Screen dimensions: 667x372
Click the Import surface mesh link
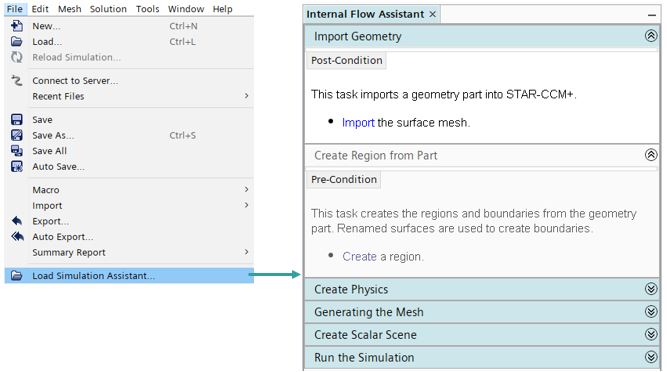pyautogui.click(x=358, y=123)
